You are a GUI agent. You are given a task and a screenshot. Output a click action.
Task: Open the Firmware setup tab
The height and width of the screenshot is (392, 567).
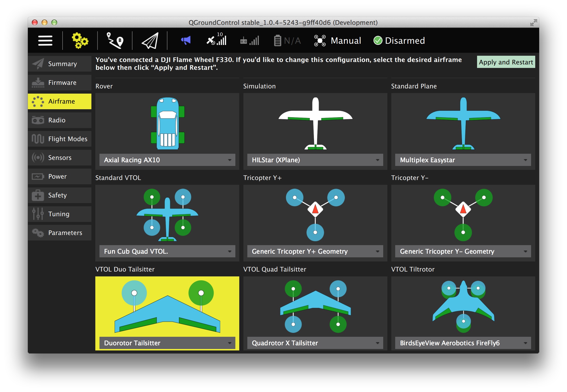point(60,83)
